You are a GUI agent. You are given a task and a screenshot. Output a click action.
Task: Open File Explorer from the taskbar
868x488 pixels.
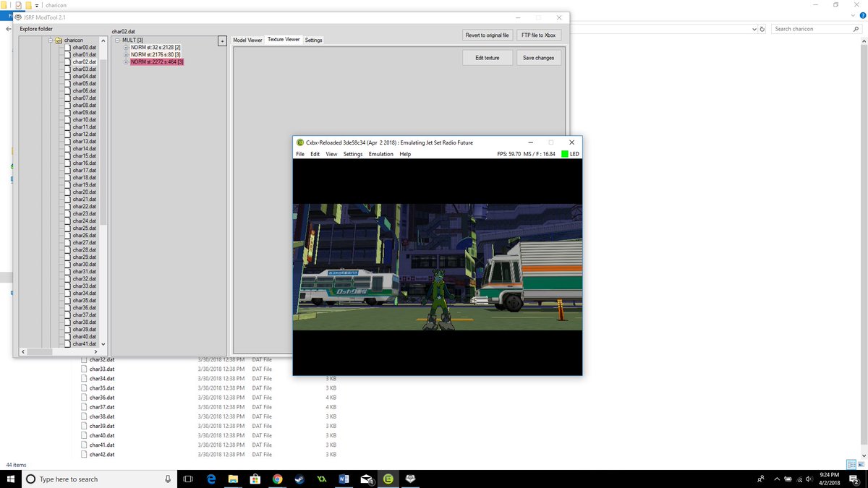pos(233,479)
